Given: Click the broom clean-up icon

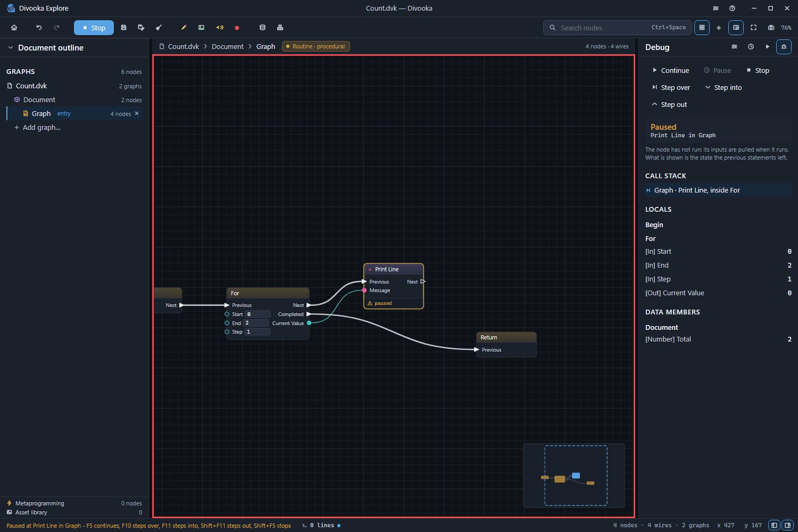Looking at the screenshot, I should click(x=159, y=28).
